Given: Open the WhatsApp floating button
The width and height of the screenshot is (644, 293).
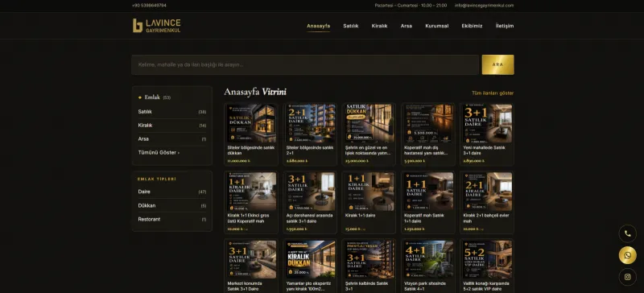Looking at the screenshot, I should click(x=628, y=255).
